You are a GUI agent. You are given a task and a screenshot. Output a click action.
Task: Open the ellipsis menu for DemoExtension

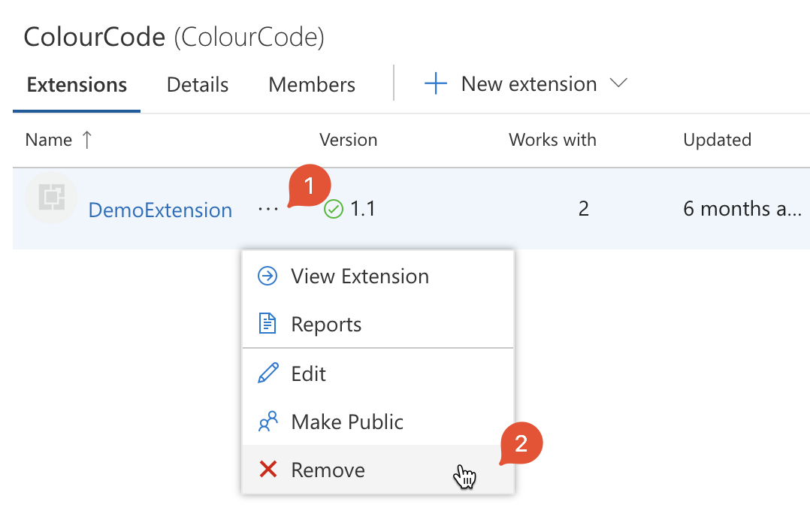(x=269, y=209)
